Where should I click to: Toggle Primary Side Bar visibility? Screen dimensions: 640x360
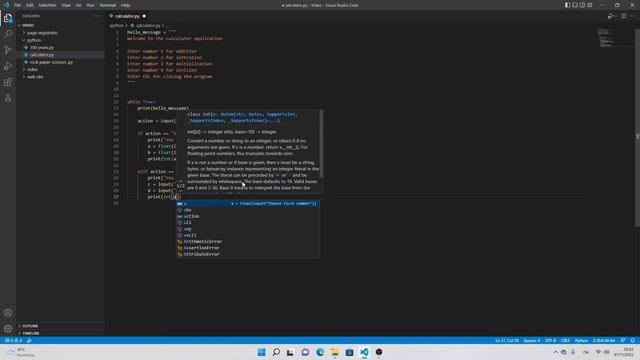click(567, 5)
